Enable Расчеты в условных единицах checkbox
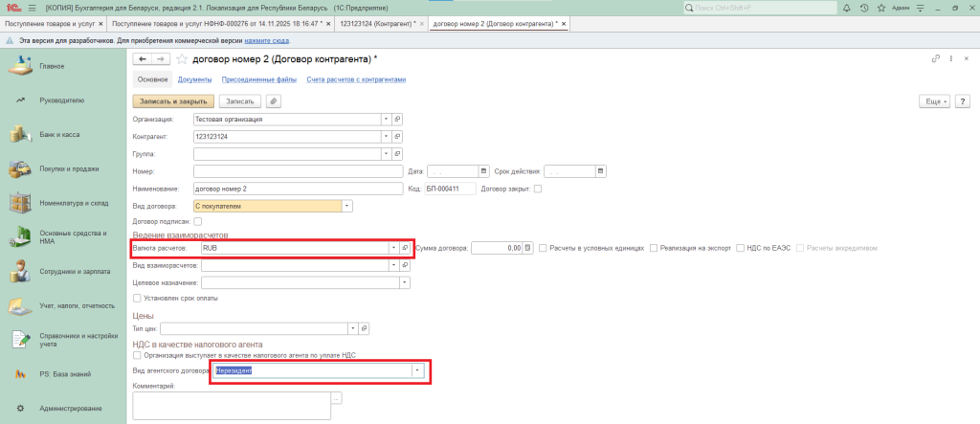 click(x=544, y=248)
